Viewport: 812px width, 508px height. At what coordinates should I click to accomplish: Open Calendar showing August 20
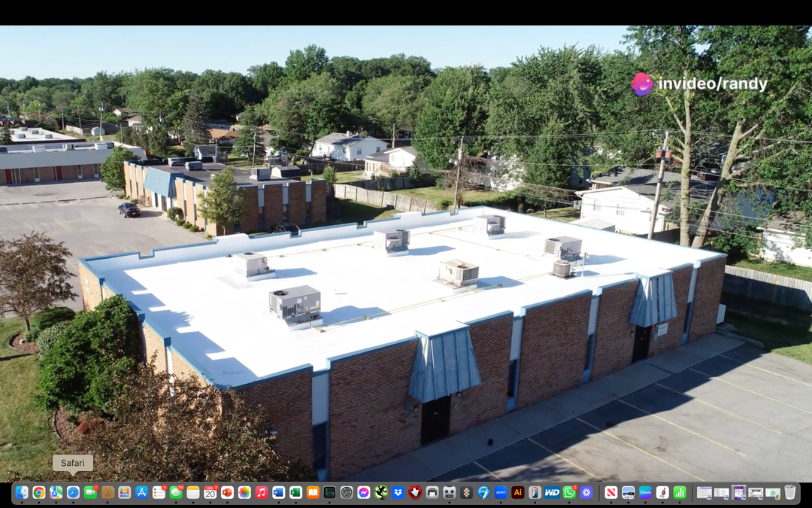point(210,492)
